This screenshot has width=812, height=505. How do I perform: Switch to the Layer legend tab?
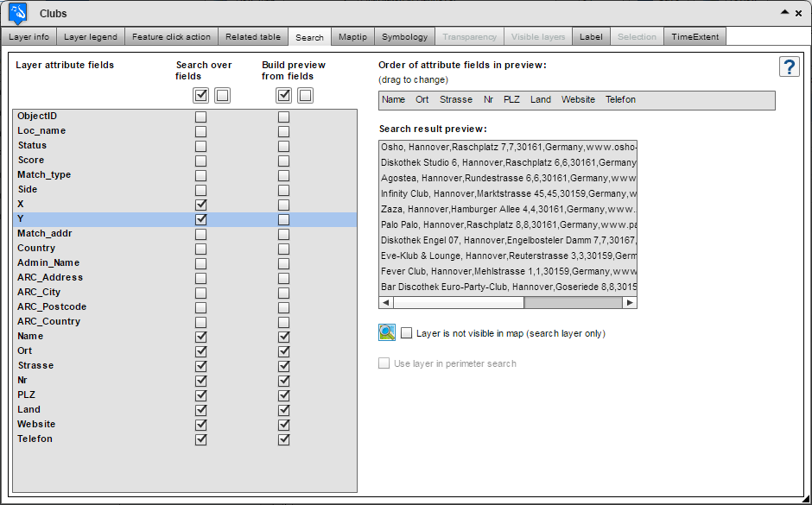[x=91, y=37]
